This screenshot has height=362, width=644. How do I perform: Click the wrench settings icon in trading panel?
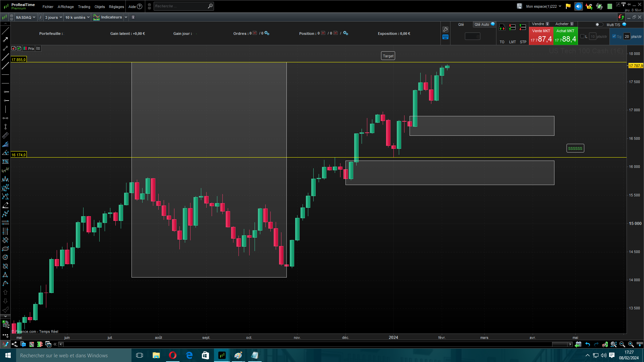click(445, 29)
